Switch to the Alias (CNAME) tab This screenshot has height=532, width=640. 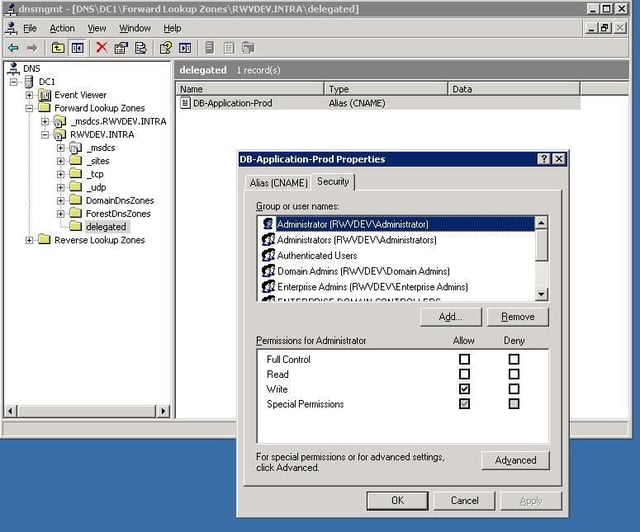click(x=278, y=183)
